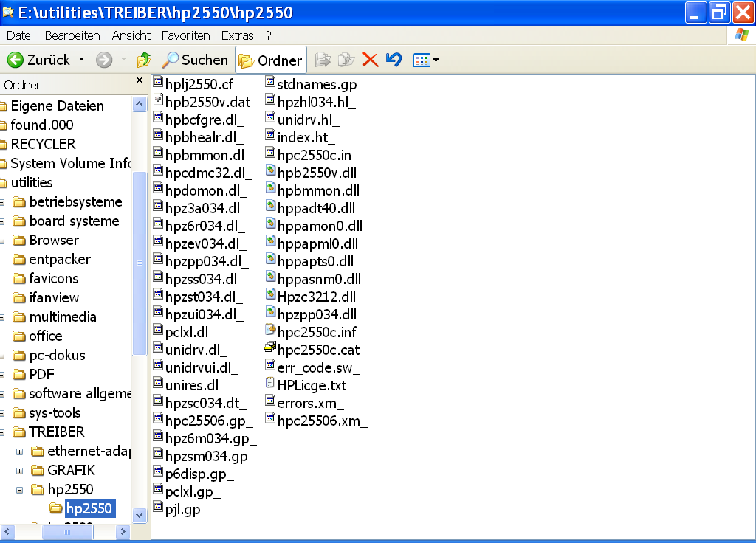This screenshot has height=543, width=756.
Task: Select the hpzpp034.dll file icon
Action: tap(270, 313)
